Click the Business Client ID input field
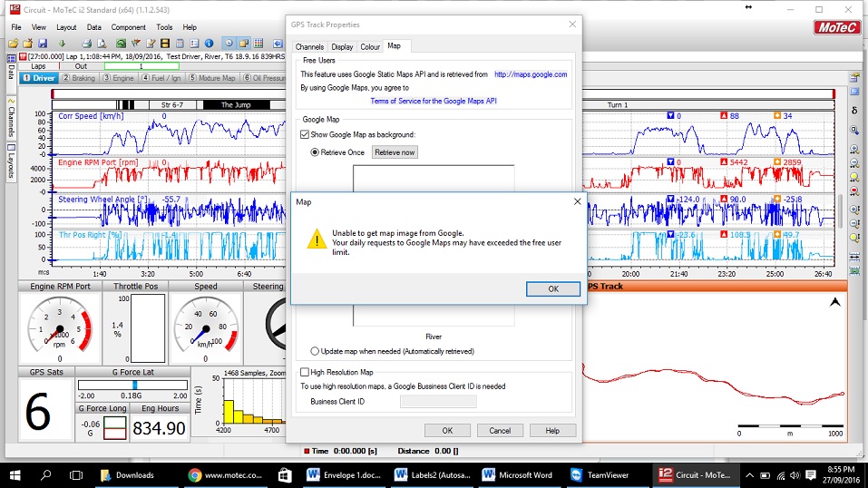The width and height of the screenshot is (868, 488). (438, 402)
